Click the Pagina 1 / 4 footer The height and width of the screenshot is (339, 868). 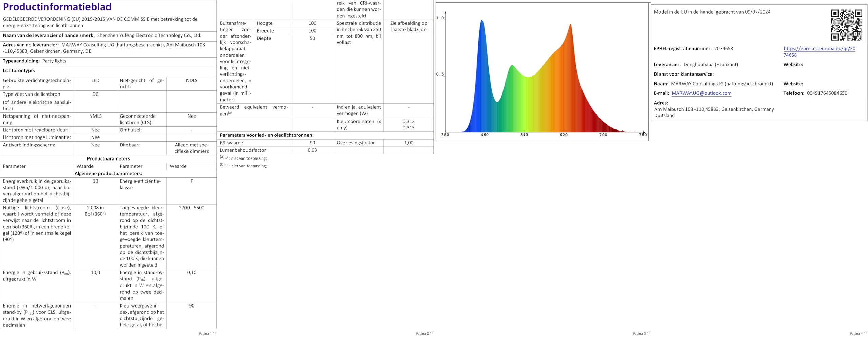(x=208, y=334)
